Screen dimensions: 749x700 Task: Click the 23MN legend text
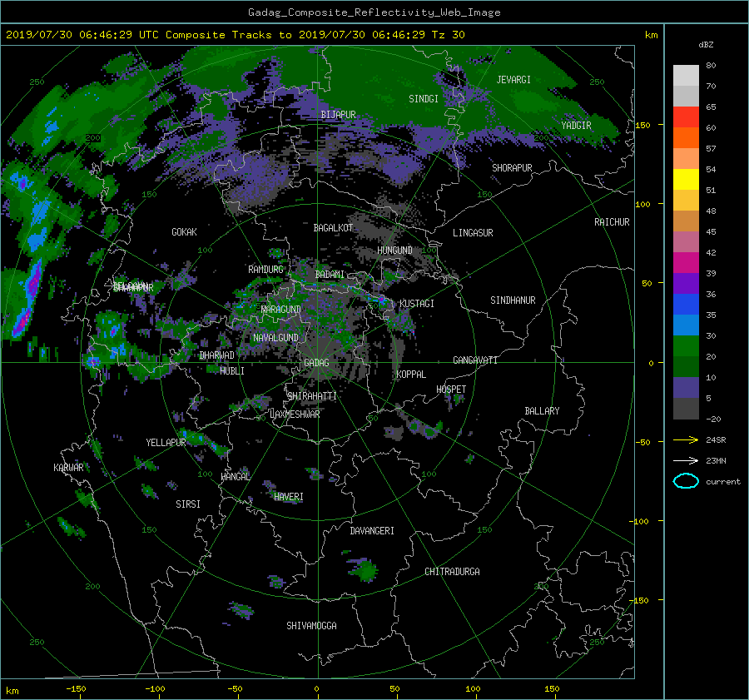(716, 461)
